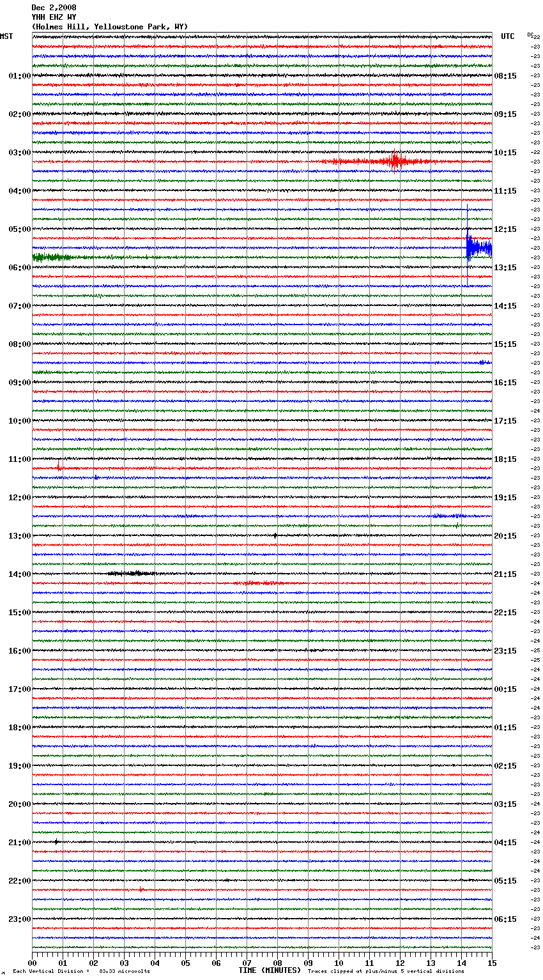Click the MST hour label '10:00'
Image resolution: width=543 pixels, height=980 pixels.
click(x=20, y=421)
